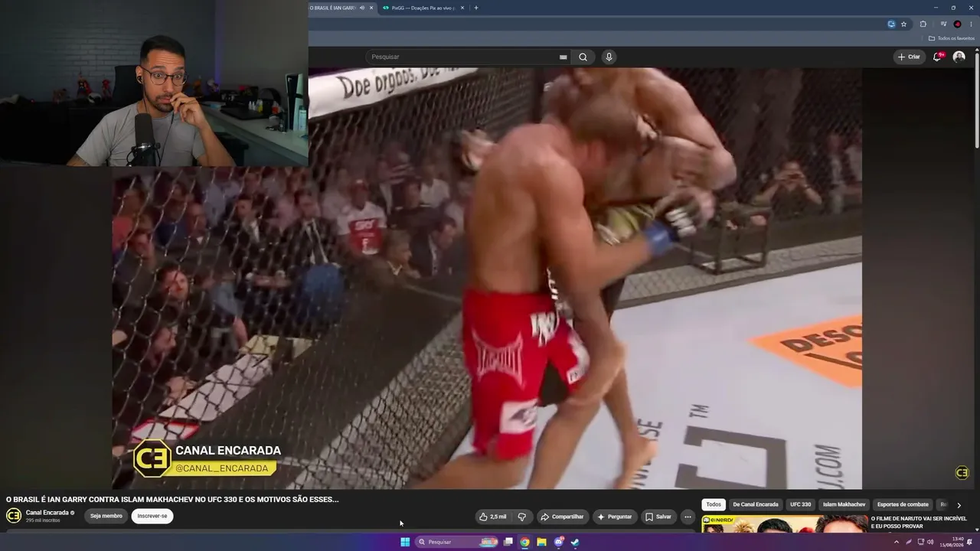Open volume settings in system tray
Screen dimensions: 980x551
[930, 542]
